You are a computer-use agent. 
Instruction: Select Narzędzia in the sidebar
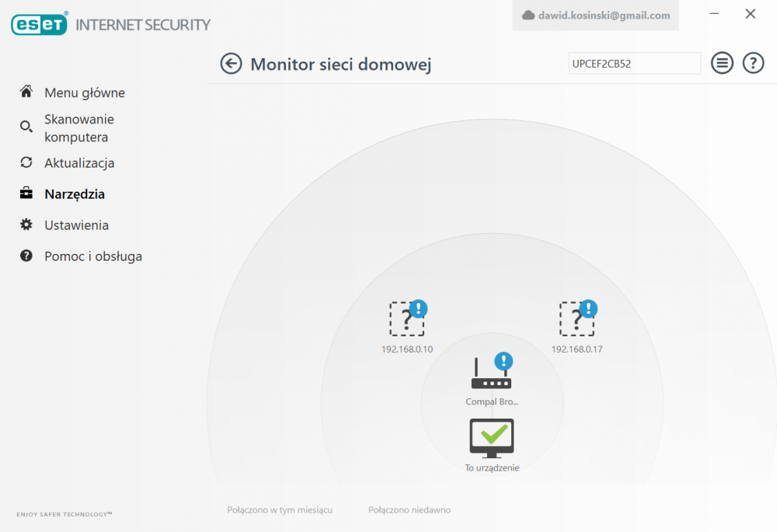(75, 194)
